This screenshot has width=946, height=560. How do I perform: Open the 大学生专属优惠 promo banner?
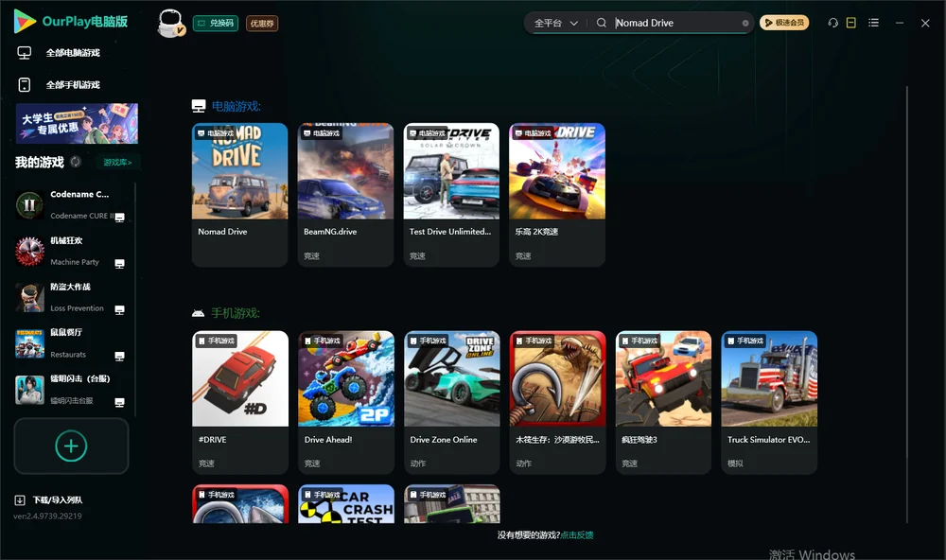(77, 124)
